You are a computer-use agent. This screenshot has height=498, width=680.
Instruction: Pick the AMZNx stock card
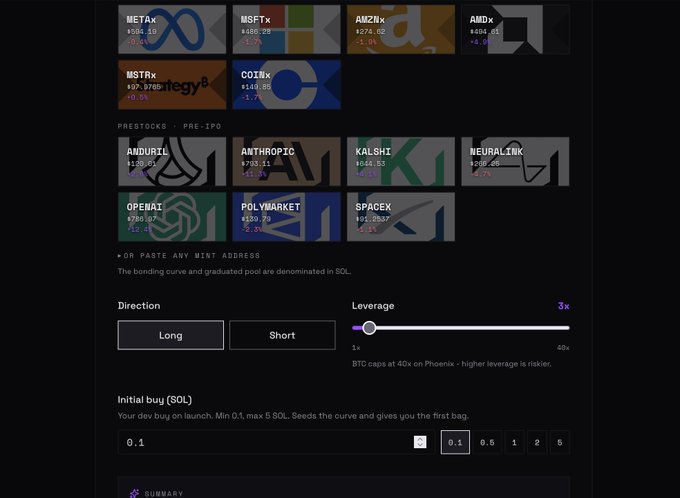(401, 29)
